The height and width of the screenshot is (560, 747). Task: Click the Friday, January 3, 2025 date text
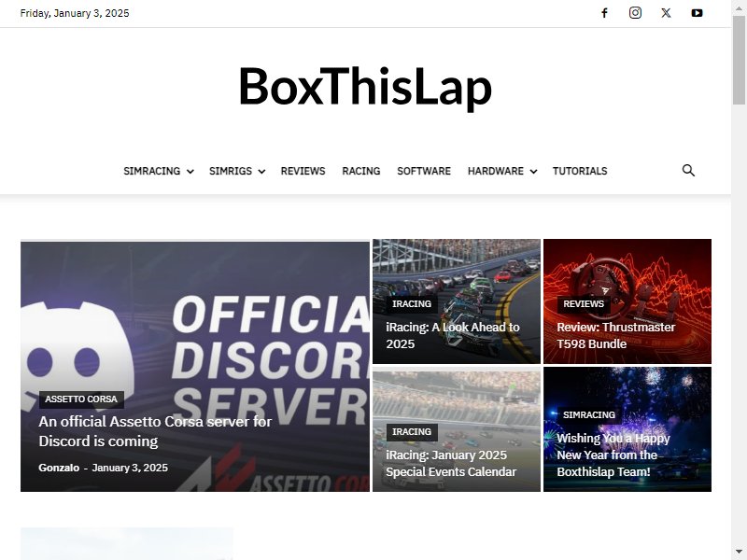click(x=75, y=13)
